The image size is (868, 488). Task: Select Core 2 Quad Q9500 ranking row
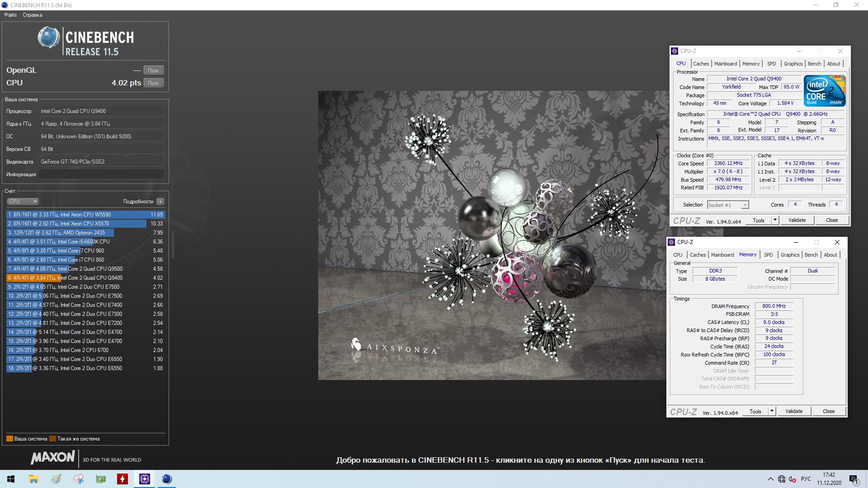[85, 269]
